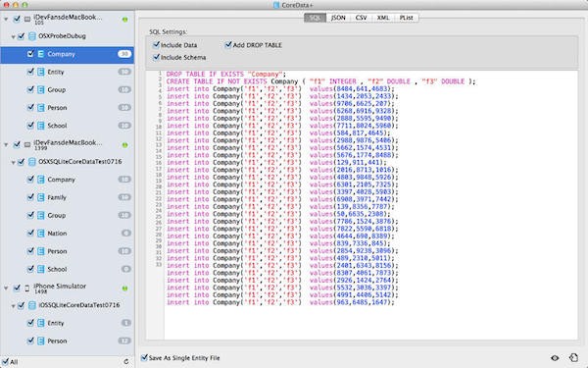
Task: Click in the SQL code text area
Action: [x=370, y=205]
